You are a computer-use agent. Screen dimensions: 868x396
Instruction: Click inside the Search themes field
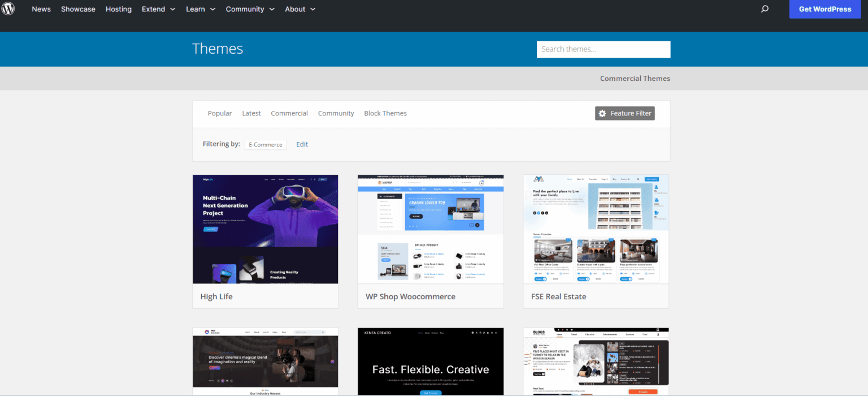coord(603,49)
